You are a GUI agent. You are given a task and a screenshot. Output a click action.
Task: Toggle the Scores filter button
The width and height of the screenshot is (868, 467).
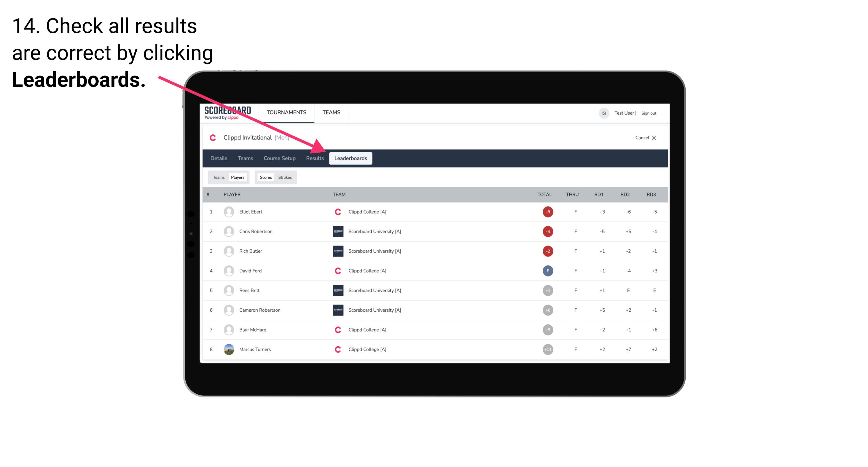[x=266, y=177]
